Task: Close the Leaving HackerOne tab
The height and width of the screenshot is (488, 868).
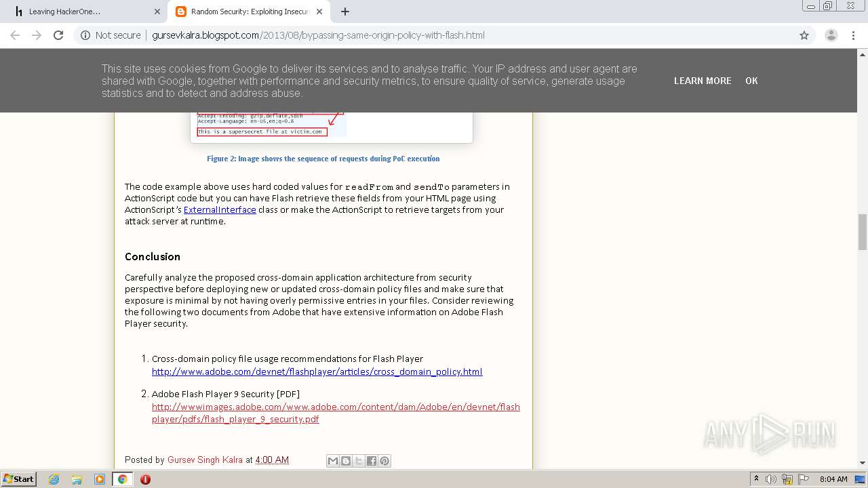Action: pyautogui.click(x=157, y=12)
